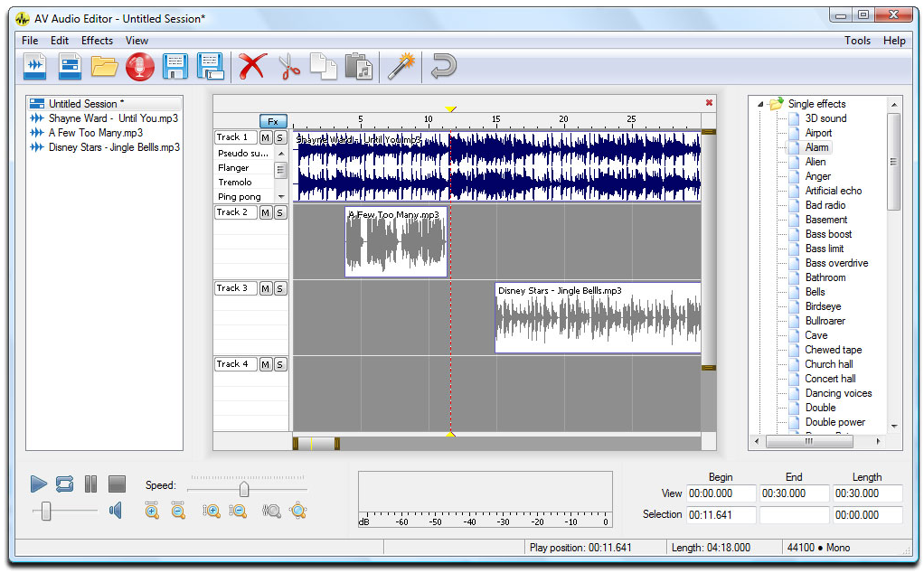Undo with the curved arrow icon
924x573 pixels.
[443, 66]
